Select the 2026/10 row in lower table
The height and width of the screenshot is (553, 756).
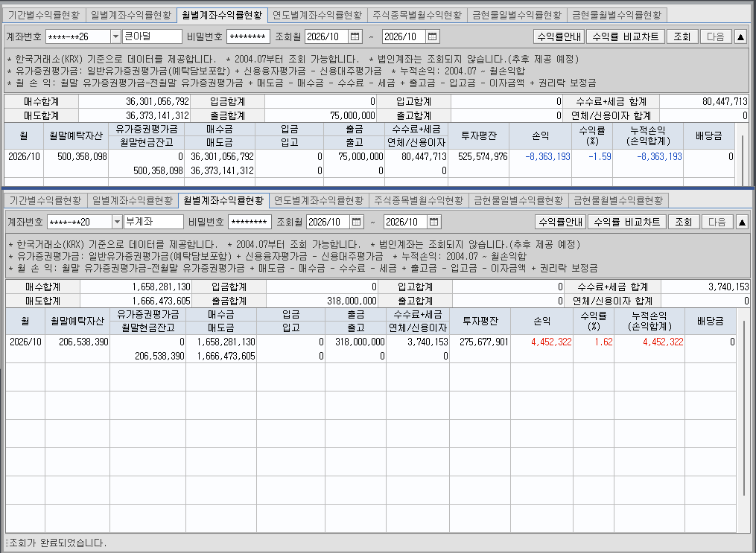pos(370,349)
